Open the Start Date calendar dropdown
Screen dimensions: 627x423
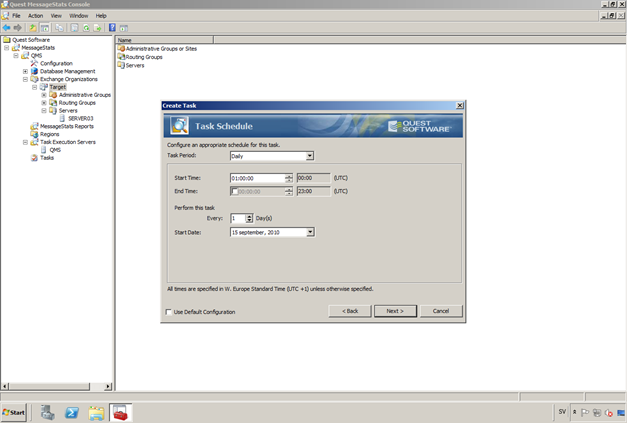[x=310, y=232]
